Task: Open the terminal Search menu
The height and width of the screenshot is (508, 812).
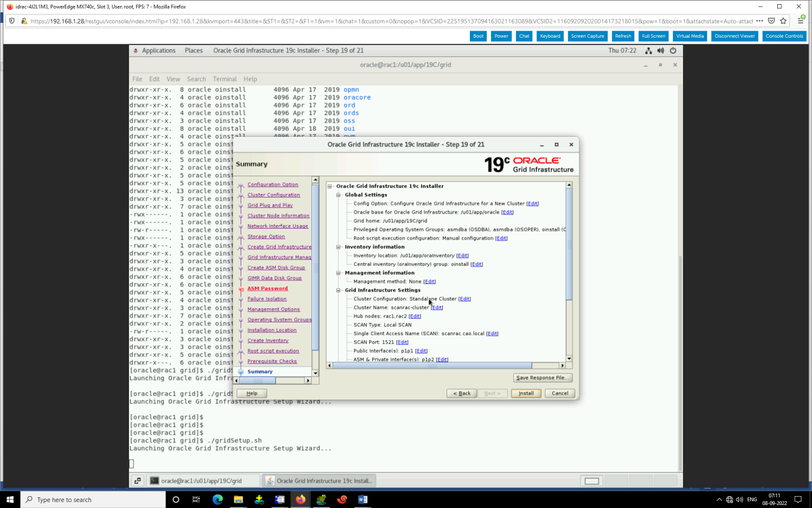Action: 197,79
